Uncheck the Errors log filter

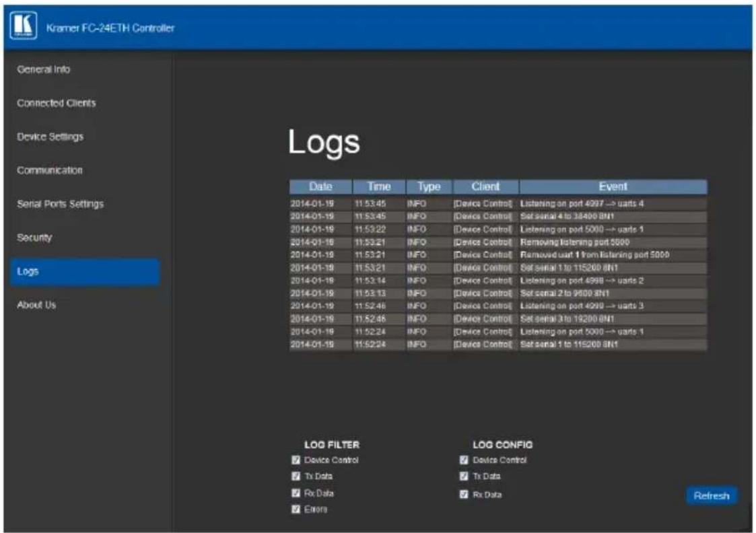click(x=296, y=509)
